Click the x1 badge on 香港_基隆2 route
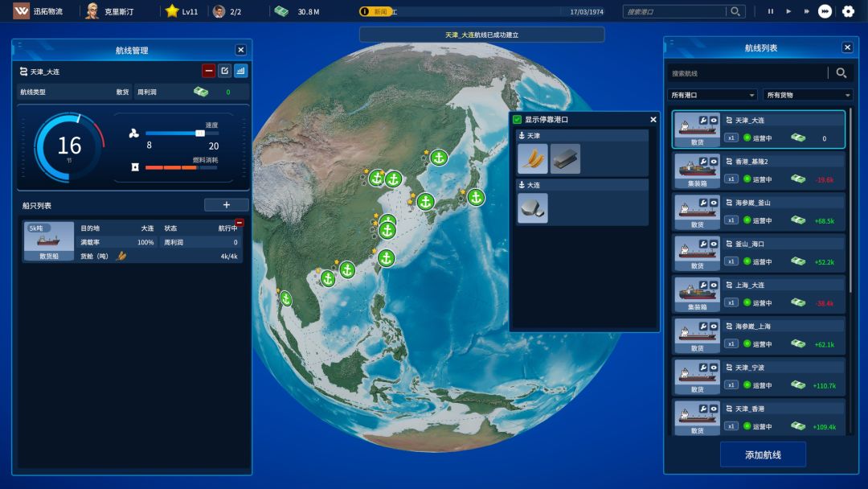This screenshot has height=489, width=868. [x=731, y=179]
